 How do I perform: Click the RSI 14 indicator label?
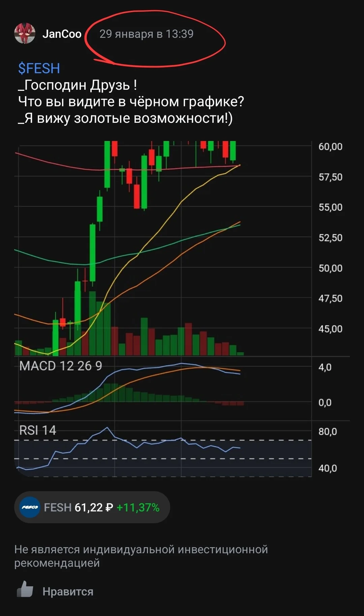pyautogui.click(x=38, y=430)
